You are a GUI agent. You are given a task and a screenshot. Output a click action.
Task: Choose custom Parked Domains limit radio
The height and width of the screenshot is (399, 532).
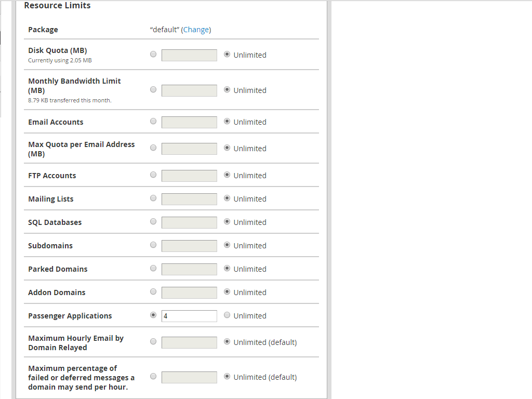pyautogui.click(x=153, y=268)
